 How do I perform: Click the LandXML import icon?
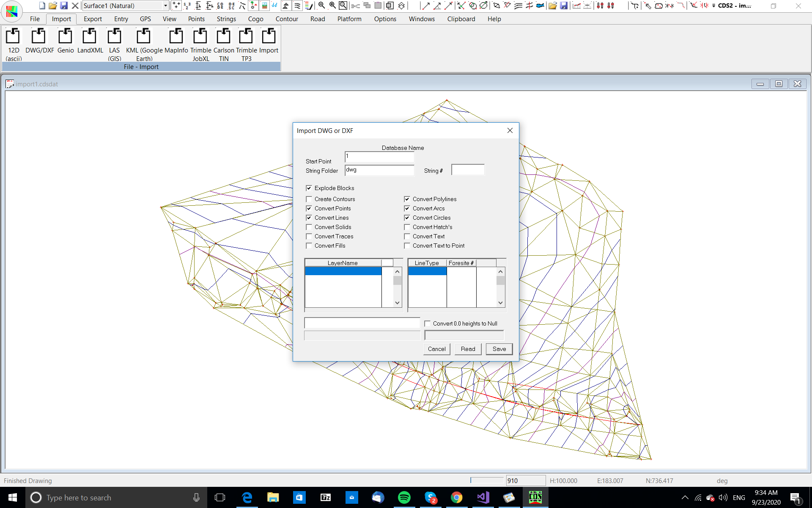(x=90, y=37)
